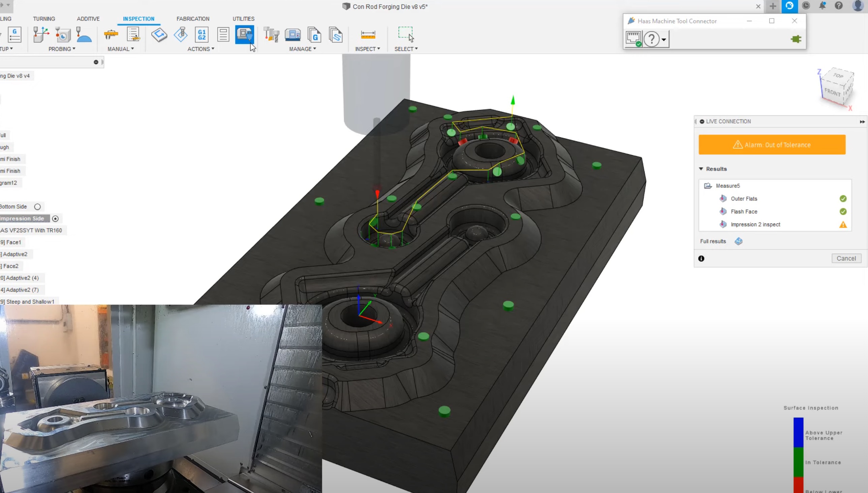Open the PROBING dropdown menu

pyautogui.click(x=62, y=49)
